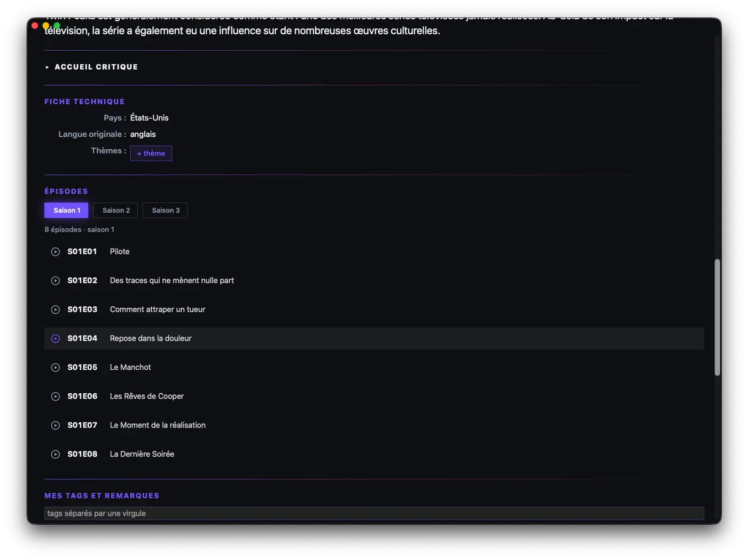This screenshot has height=560, width=748.
Task: Click the play icon for S01E01 Pilote
Action: pos(56,252)
